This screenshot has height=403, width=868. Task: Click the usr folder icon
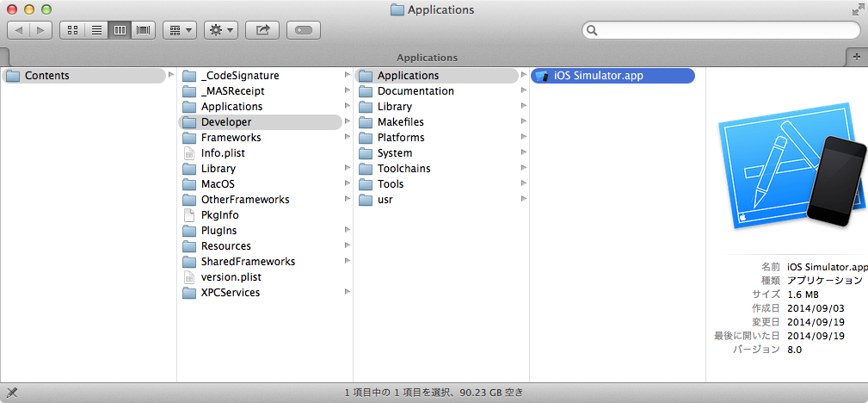(x=366, y=200)
